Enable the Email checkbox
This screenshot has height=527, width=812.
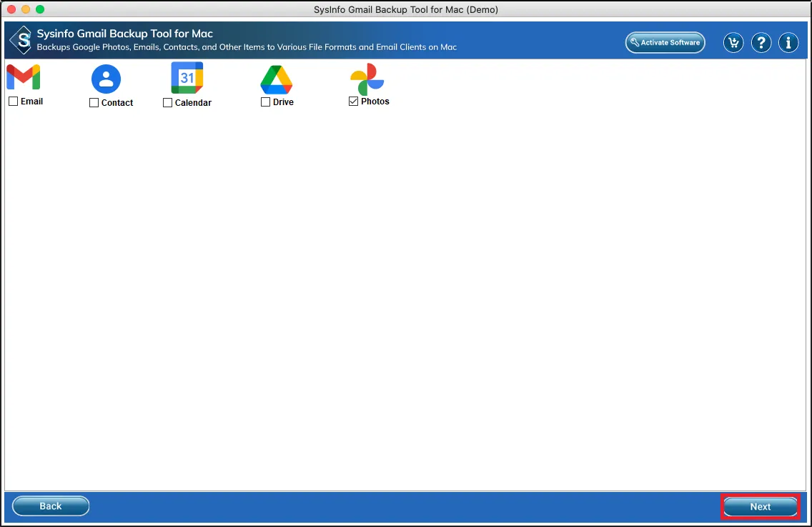14,102
